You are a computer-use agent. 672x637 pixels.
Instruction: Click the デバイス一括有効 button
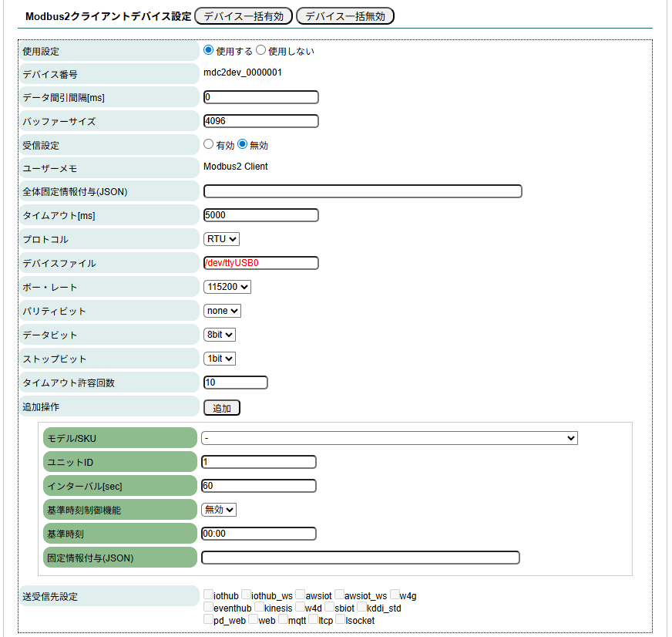tap(244, 16)
